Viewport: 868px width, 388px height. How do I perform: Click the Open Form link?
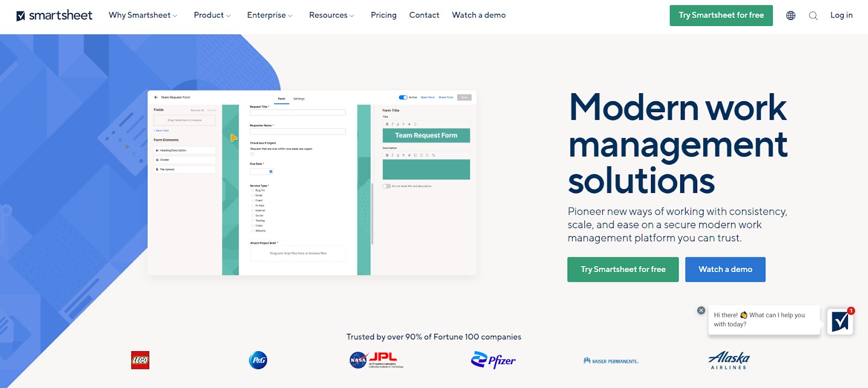click(x=427, y=98)
